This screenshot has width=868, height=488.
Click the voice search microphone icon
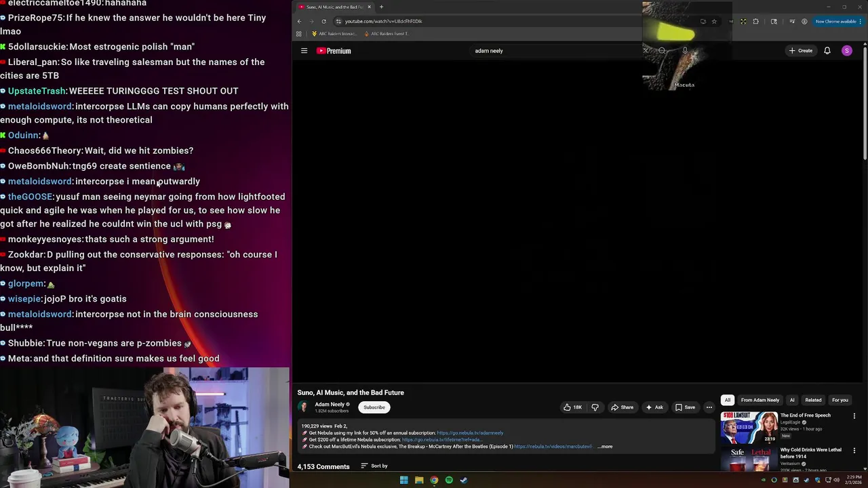tap(685, 51)
